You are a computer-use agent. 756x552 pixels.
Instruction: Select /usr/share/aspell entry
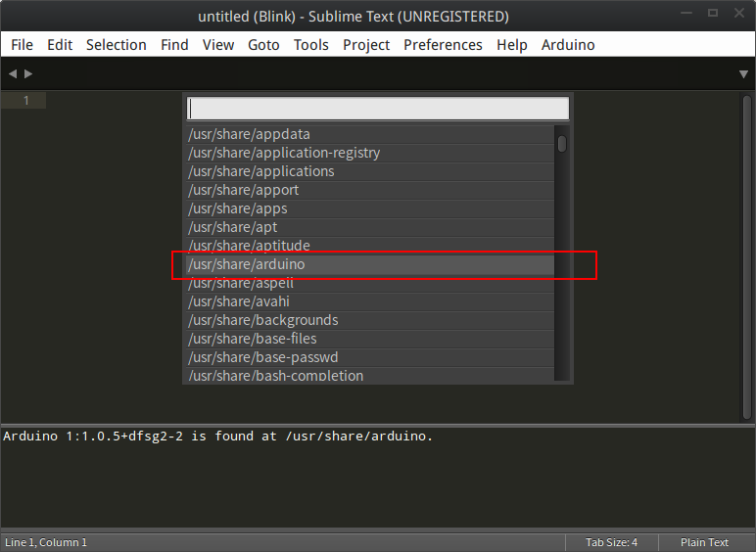click(370, 283)
